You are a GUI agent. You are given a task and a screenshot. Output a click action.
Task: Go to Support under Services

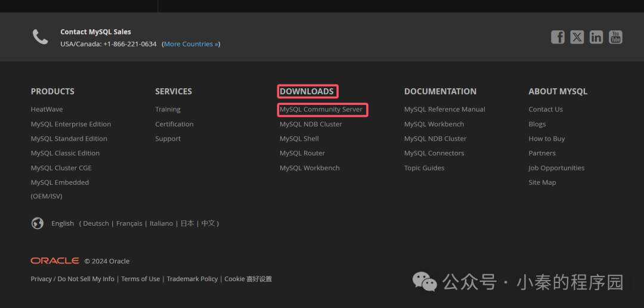tap(168, 139)
